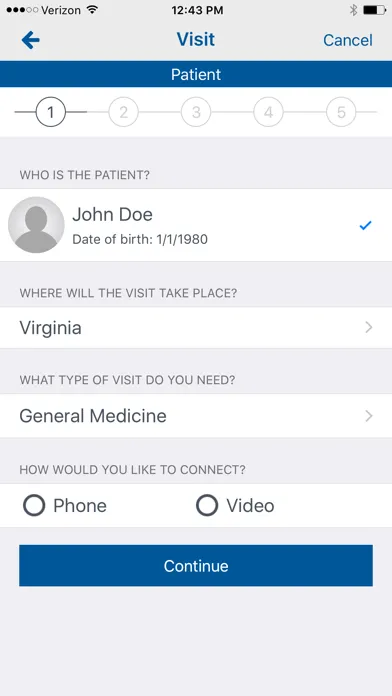Go to step 2 circle
392x696 pixels.
click(123, 112)
